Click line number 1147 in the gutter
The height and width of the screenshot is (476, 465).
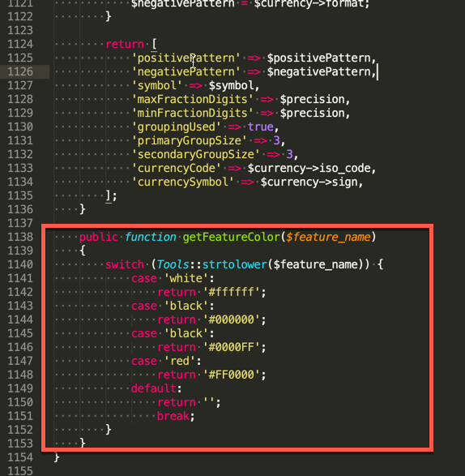20,361
